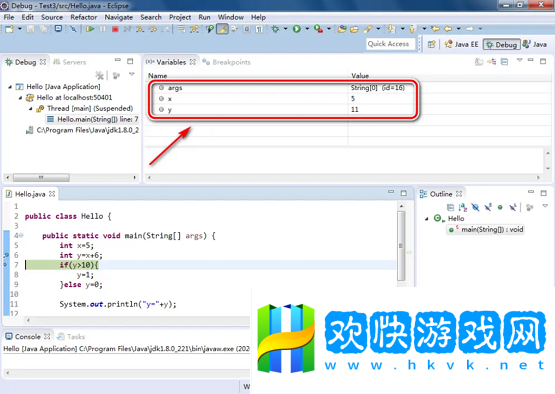The width and height of the screenshot is (555, 394).
Task: Open the Source menu
Action: tap(52, 17)
